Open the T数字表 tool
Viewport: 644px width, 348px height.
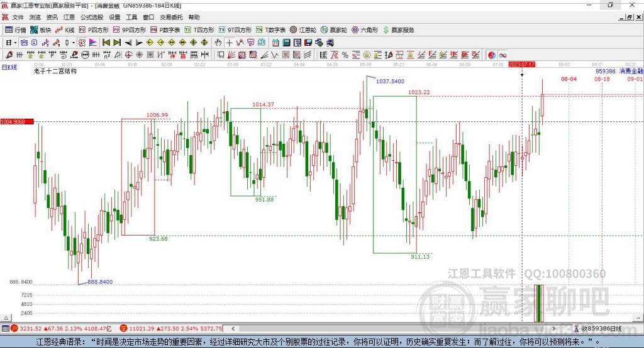(270, 30)
